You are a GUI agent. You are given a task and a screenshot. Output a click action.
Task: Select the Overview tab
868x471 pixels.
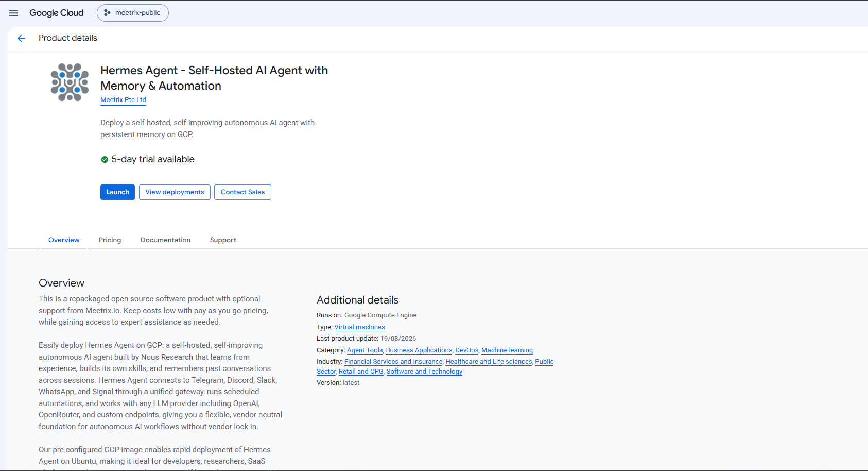tap(64, 240)
